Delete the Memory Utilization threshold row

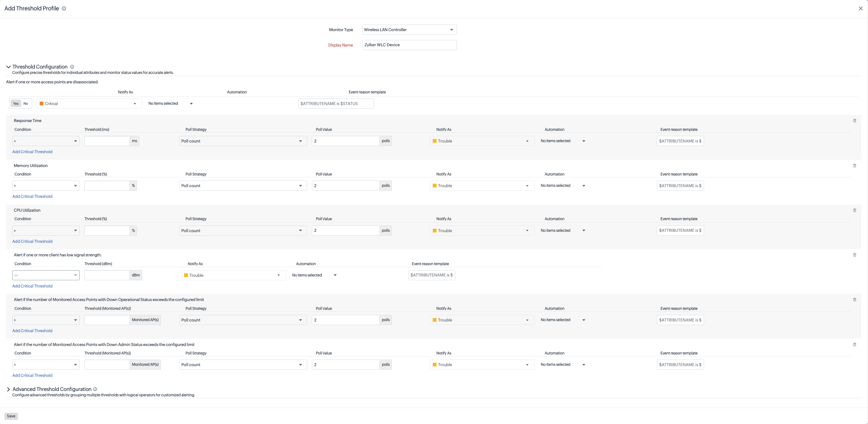pyautogui.click(x=854, y=165)
